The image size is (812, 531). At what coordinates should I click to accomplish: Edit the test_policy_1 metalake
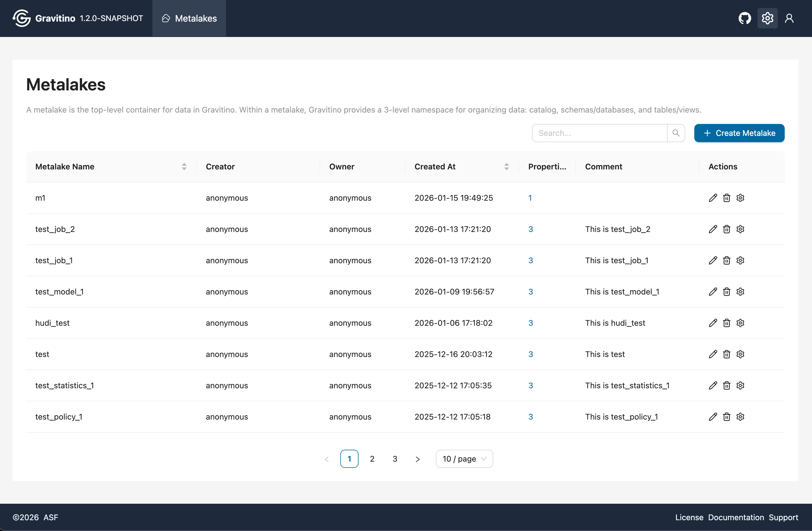coord(713,417)
